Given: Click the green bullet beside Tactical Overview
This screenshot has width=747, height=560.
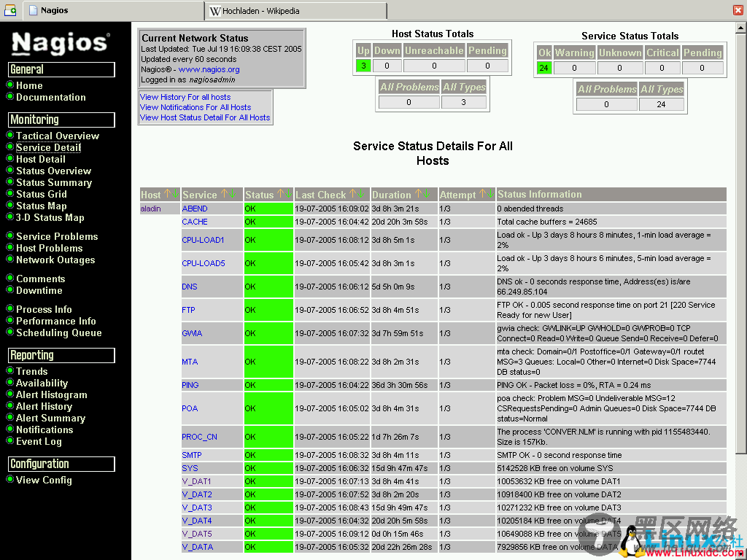Looking at the screenshot, I should click(9, 135).
